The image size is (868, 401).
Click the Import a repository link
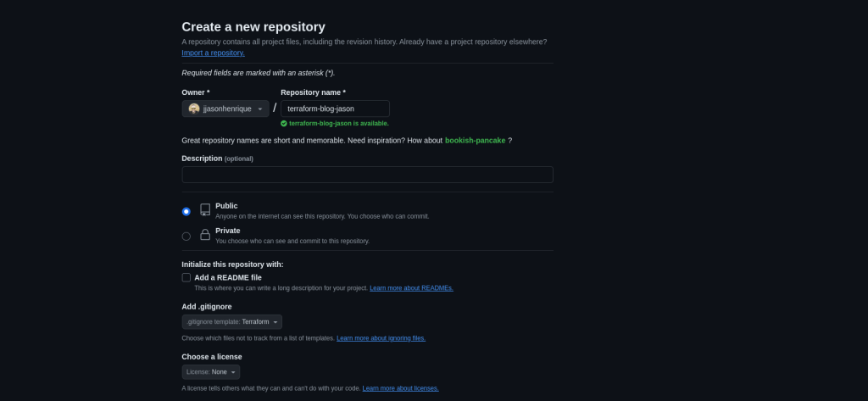click(213, 53)
